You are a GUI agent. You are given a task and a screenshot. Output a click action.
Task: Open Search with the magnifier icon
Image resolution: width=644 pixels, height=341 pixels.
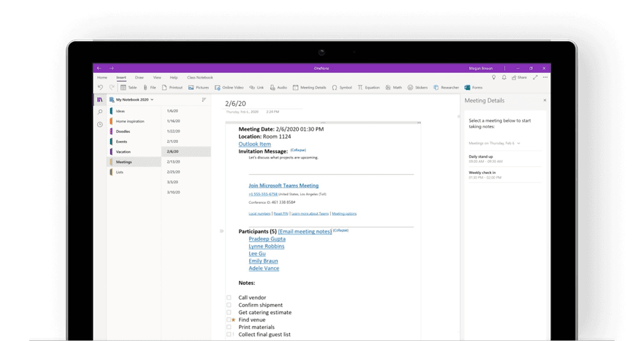pyautogui.click(x=100, y=112)
